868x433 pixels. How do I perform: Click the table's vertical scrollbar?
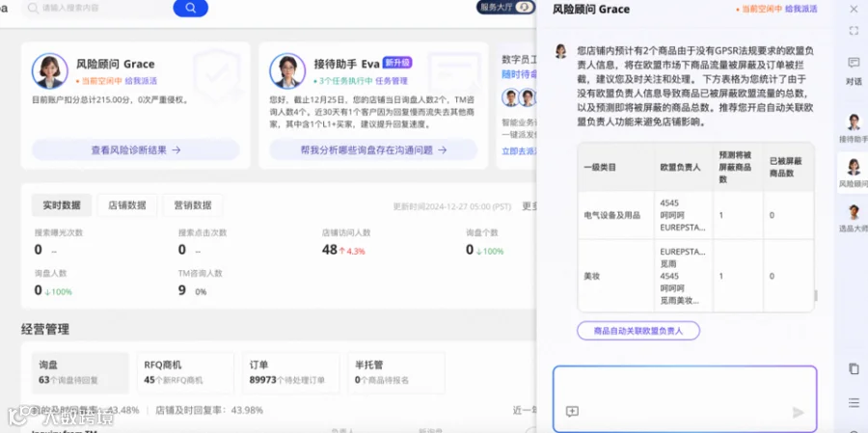tap(815, 296)
